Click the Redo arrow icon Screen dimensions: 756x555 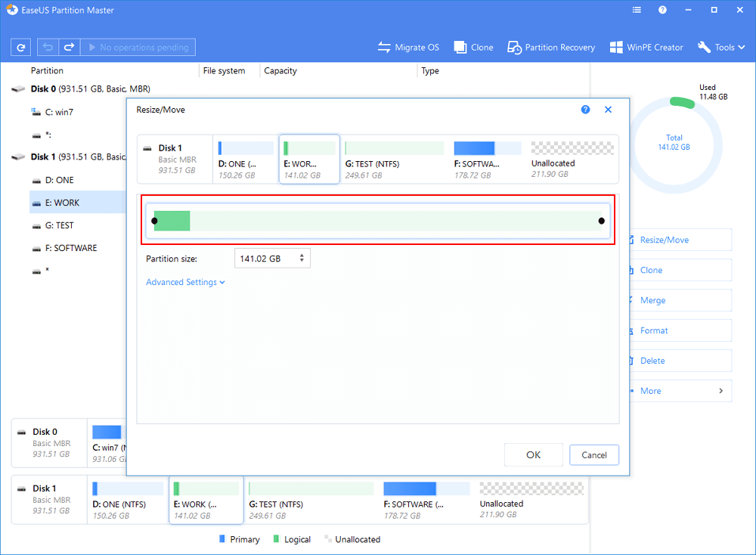(x=68, y=48)
